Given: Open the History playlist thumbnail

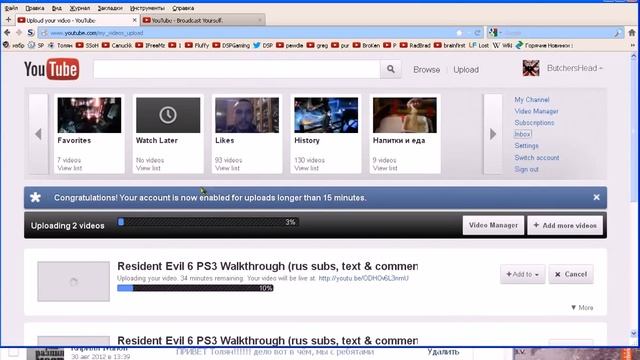Looking at the screenshot, I should click(326, 115).
